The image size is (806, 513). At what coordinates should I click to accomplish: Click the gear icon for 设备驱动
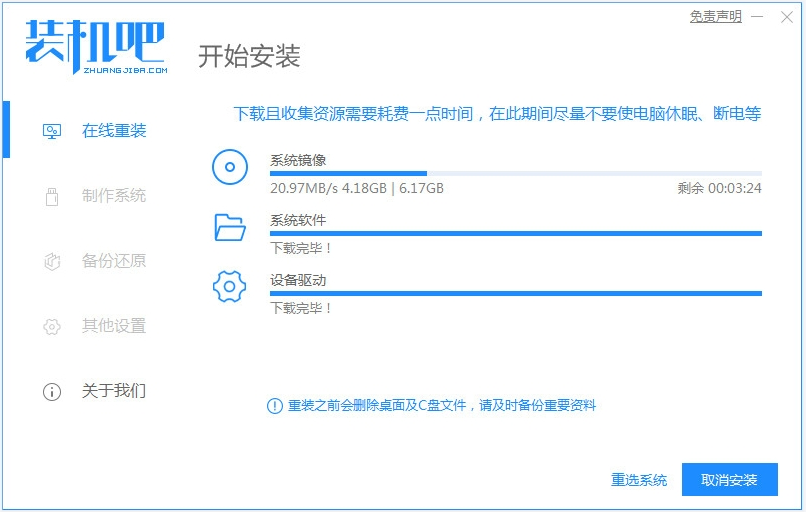230,287
